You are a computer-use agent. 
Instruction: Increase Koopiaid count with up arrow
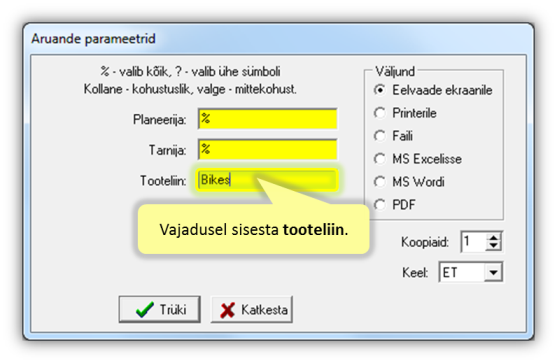click(493, 237)
